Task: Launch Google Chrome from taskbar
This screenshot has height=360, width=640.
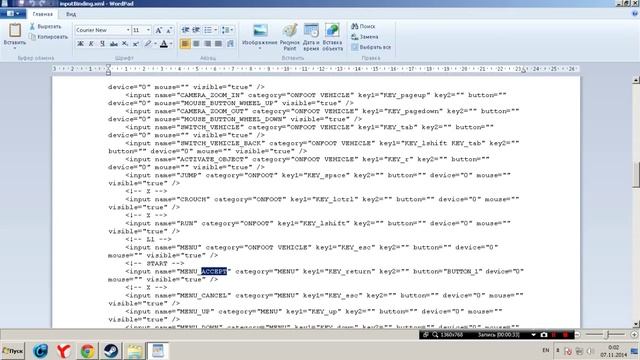Action: (x=87, y=351)
